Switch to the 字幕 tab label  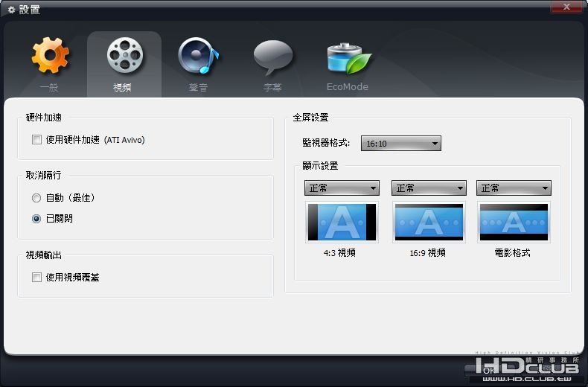pyautogui.click(x=272, y=87)
